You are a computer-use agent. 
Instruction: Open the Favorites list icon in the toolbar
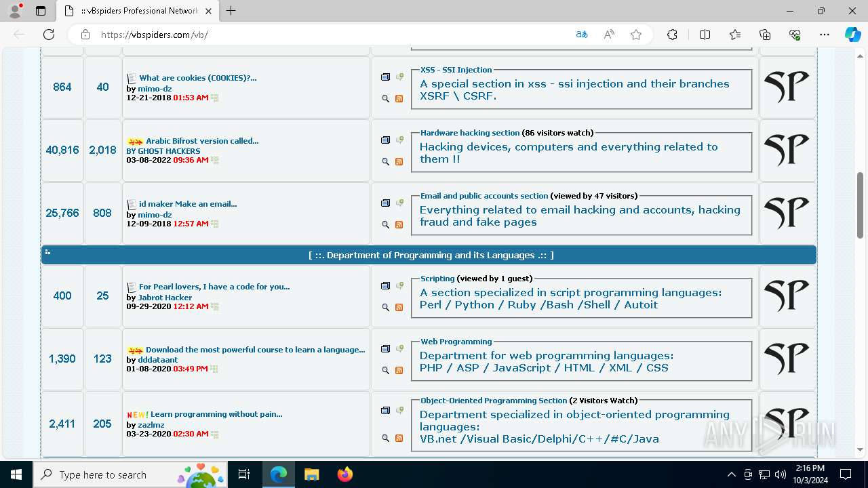[x=735, y=35]
